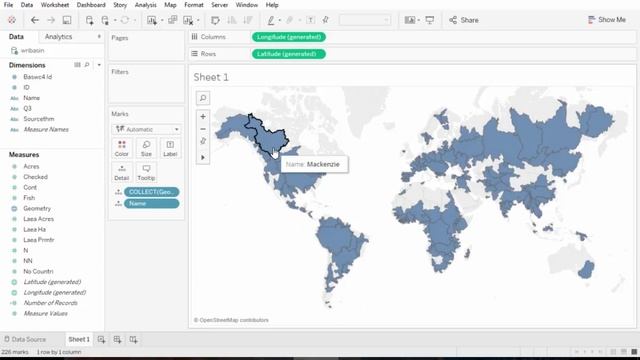Sort ascending toolbar icon
Image resolution: width=640 pixels, height=360 pixels.
click(x=231, y=20)
